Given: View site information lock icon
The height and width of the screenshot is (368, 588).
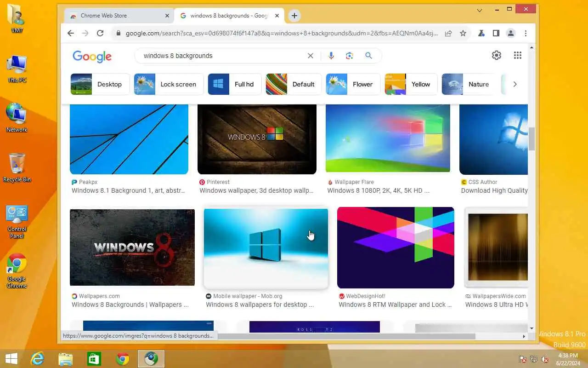Looking at the screenshot, I should [x=118, y=33].
